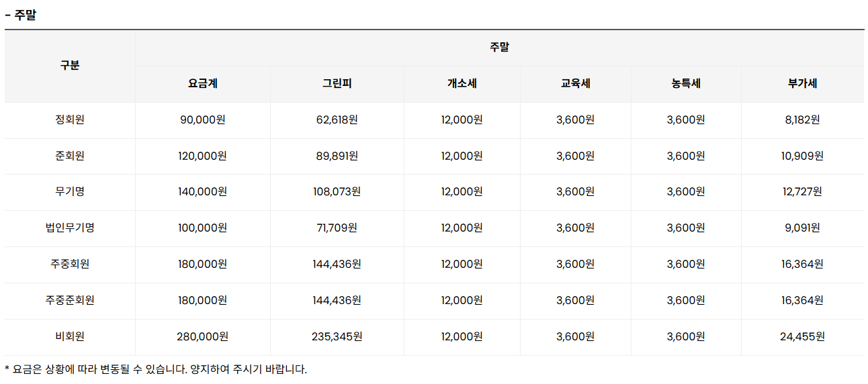Image resolution: width=868 pixels, height=384 pixels.
Task: Click the 부가세 column header
Action: (x=802, y=84)
